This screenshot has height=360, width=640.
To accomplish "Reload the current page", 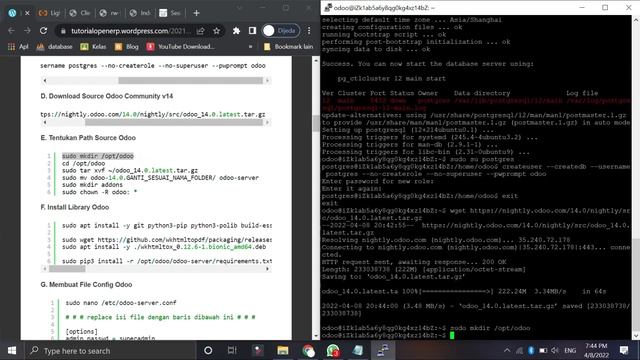I will (43, 31).
